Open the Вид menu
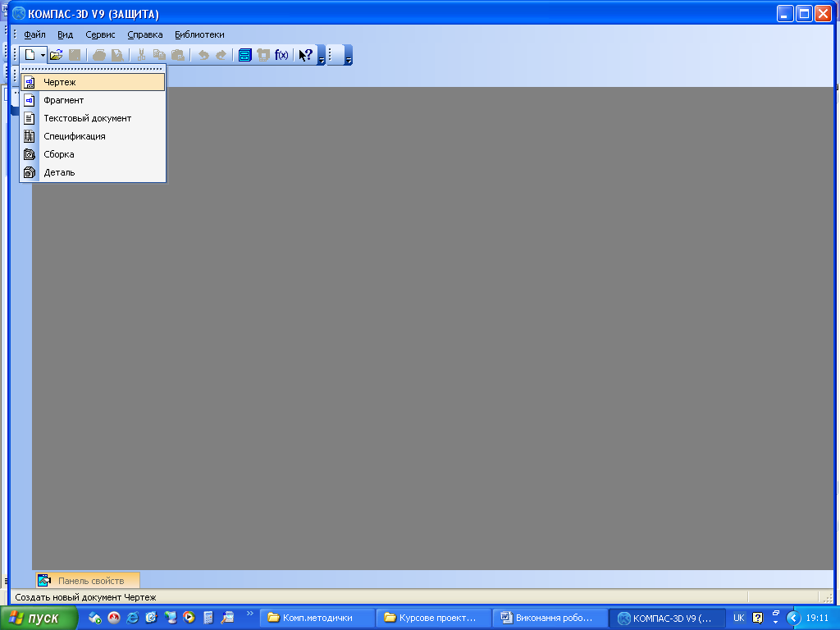Image resolution: width=840 pixels, height=630 pixels. (x=66, y=34)
